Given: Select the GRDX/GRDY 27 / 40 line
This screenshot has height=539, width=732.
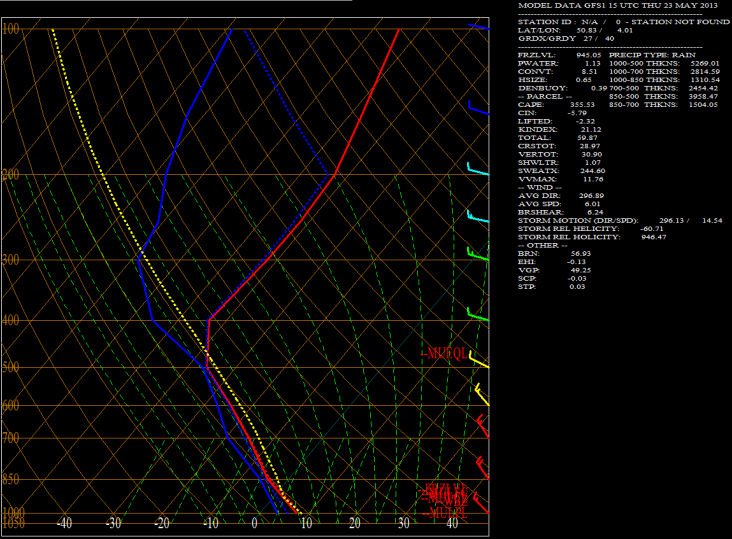Looking at the screenshot, I should 566,39.
